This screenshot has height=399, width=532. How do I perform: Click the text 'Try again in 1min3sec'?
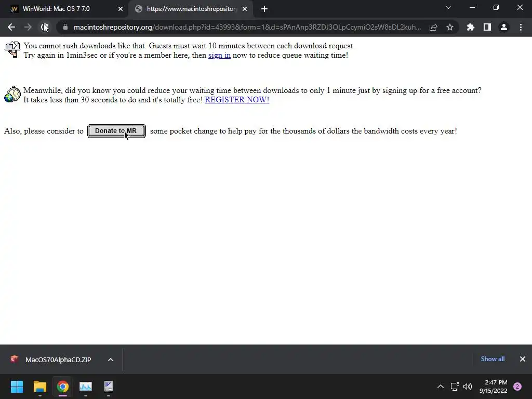point(60,55)
